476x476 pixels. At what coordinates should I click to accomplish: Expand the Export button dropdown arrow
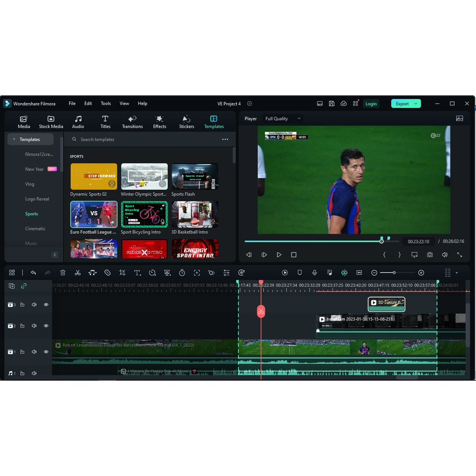[416, 104]
